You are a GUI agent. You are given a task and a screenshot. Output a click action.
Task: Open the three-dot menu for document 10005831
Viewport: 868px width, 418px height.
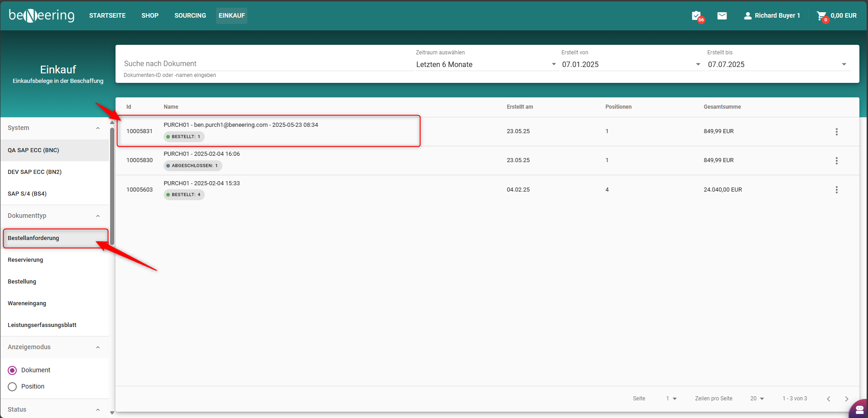(836, 132)
